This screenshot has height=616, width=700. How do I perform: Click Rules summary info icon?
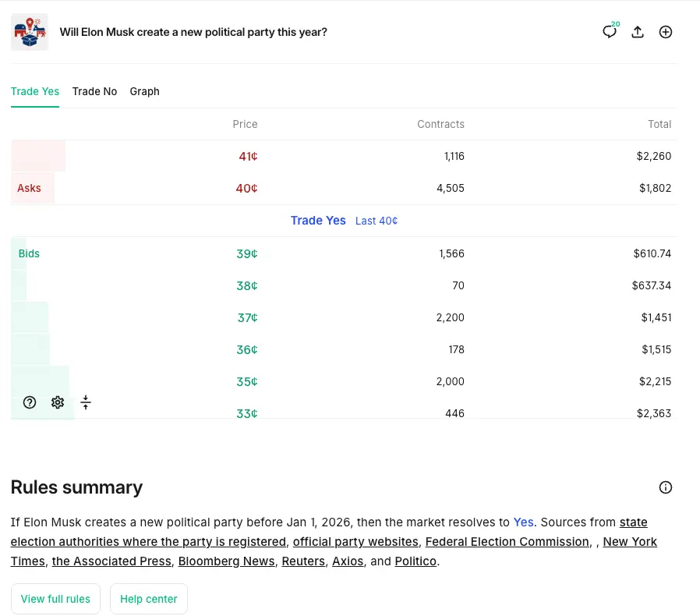666,487
